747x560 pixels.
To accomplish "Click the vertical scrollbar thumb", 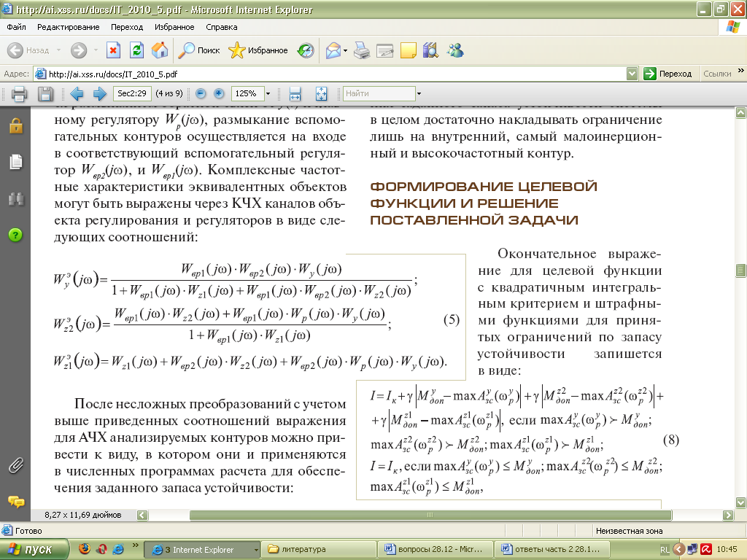I will 741,270.
